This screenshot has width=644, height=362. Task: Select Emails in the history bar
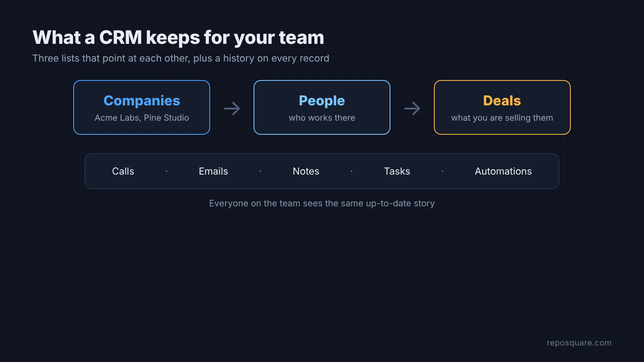pos(213,171)
